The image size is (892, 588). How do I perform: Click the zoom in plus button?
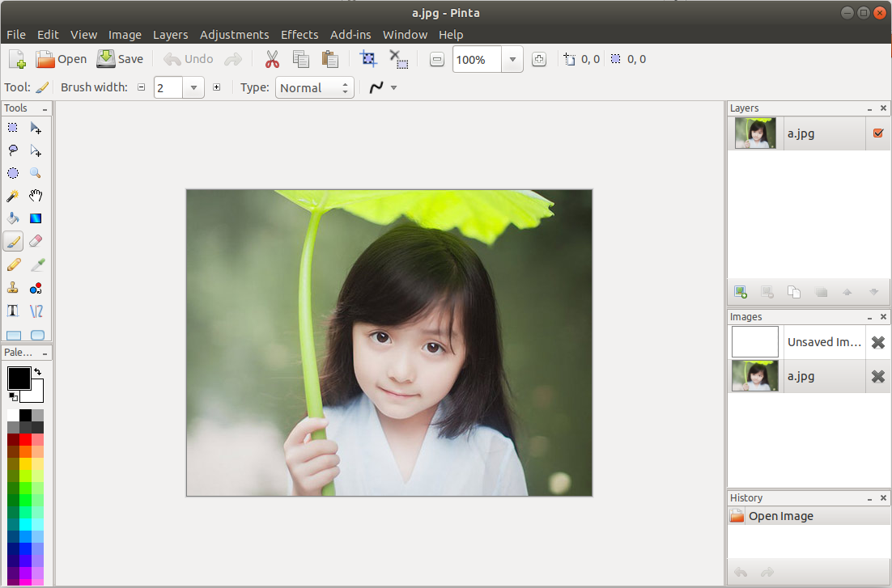539,59
